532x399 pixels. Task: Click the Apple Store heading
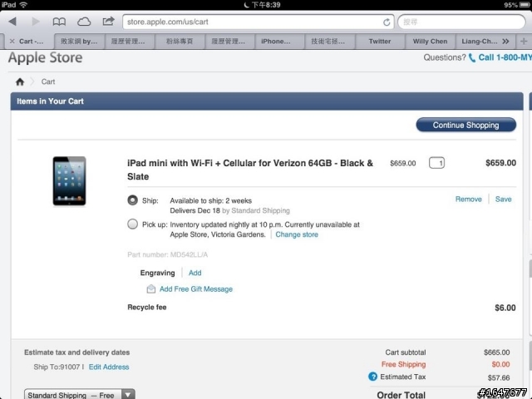[x=46, y=57]
